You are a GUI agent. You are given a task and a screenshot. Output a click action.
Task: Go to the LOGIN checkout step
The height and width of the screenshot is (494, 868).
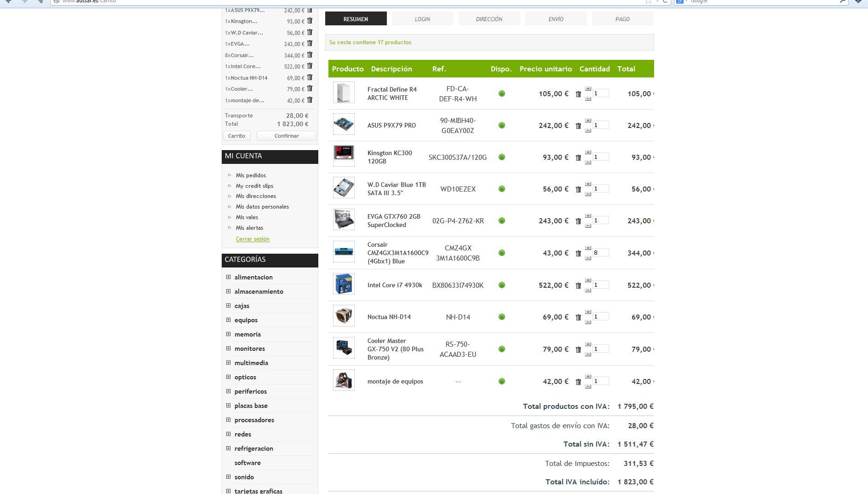423,19
